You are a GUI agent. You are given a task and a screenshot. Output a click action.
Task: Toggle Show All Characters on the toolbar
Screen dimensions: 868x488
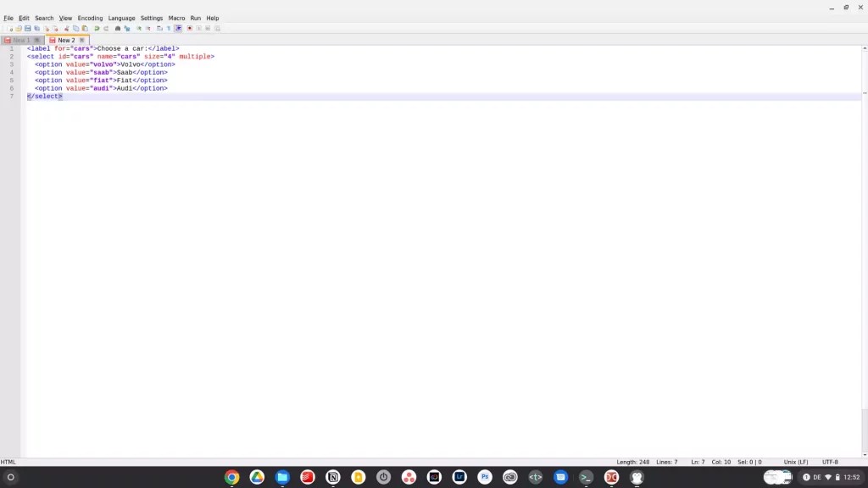pyautogui.click(x=168, y=28)
